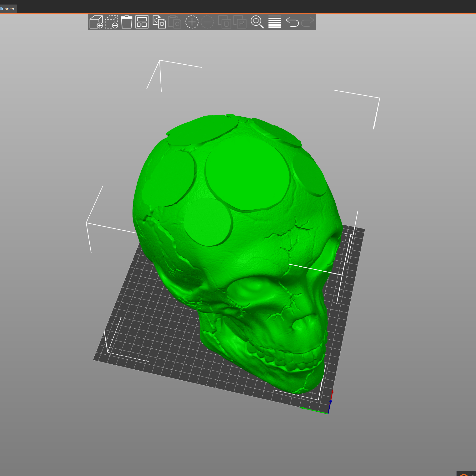Click the Add model icon in toolbar
This screenshot has width=476, height=476.
pyautogui.click(x=96, y=22)
